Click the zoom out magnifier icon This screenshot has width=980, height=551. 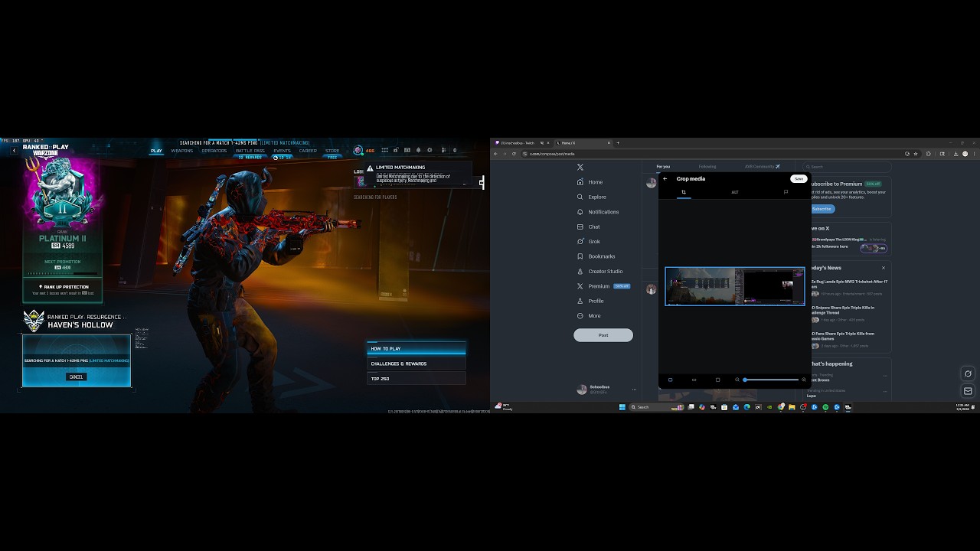pyautogui.click(x=737, y=380)
